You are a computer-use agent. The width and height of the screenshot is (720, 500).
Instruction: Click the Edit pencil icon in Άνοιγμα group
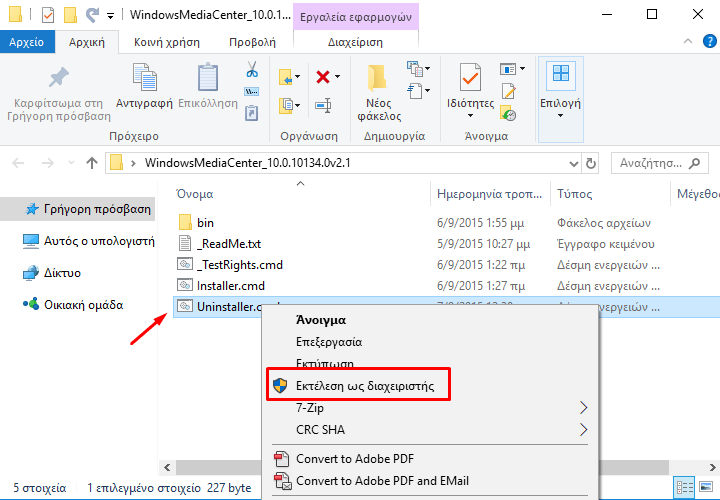(508, 91)
